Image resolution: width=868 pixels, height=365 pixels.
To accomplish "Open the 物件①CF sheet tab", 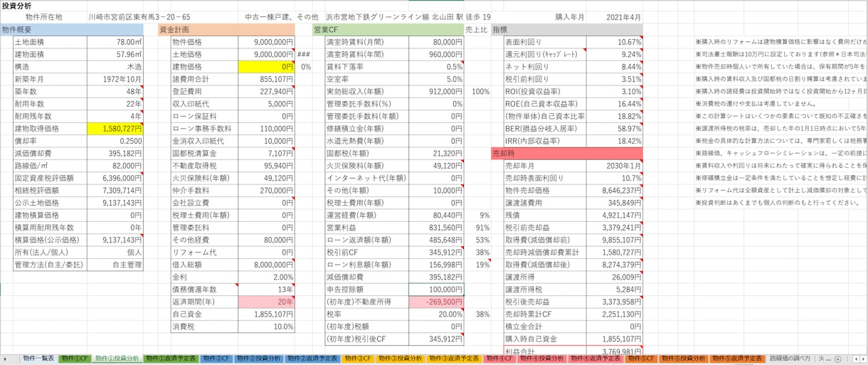I will pyautogui.click(x=74, y=359).
